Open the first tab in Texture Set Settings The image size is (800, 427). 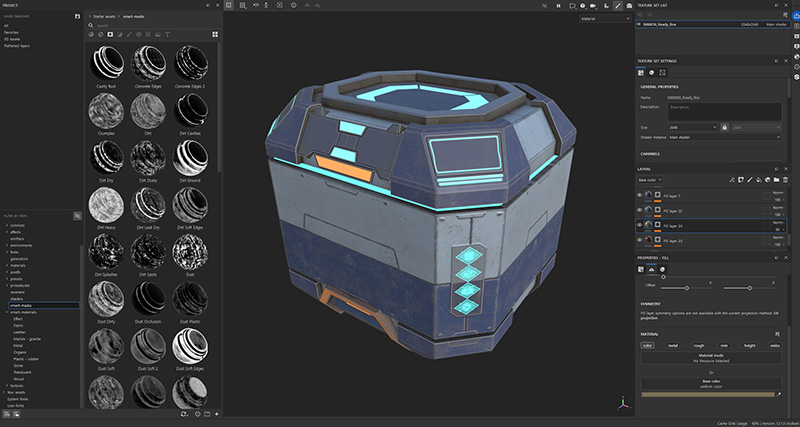[x=641, y=72]
